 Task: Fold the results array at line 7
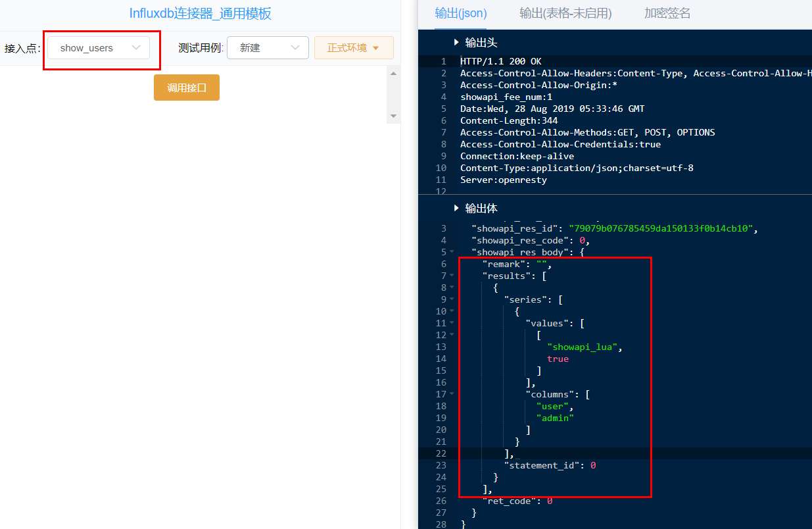pyautogui.click(x=452, y=276)
